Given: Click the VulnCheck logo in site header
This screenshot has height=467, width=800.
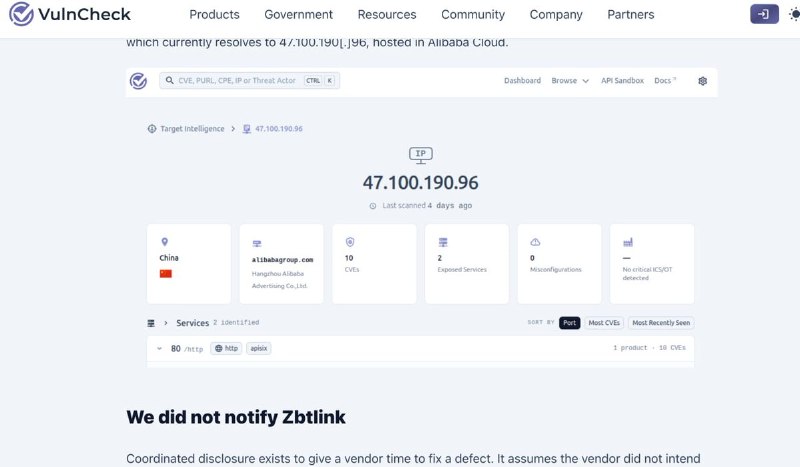Looking at the screenshot, I should pos(70,14).
